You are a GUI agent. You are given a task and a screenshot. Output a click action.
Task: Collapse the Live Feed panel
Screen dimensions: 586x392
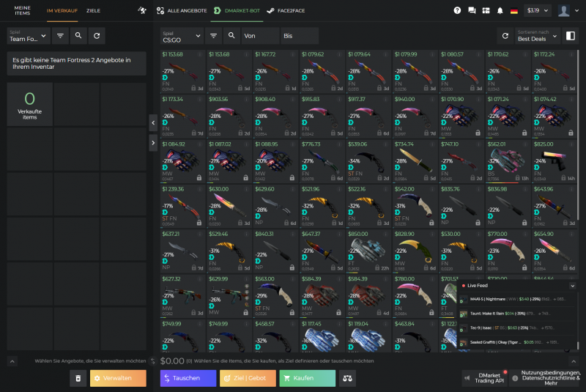pyautogui.click(x=573, y=286)
